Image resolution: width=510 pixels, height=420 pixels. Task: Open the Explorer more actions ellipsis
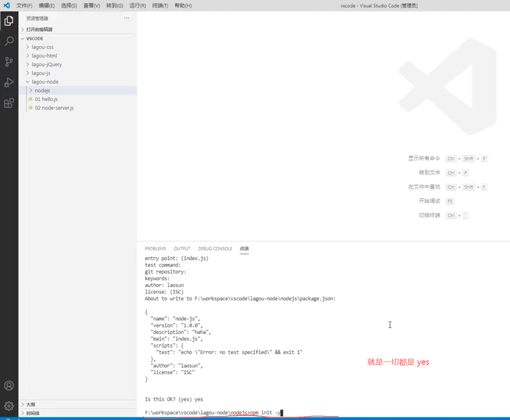126,18
